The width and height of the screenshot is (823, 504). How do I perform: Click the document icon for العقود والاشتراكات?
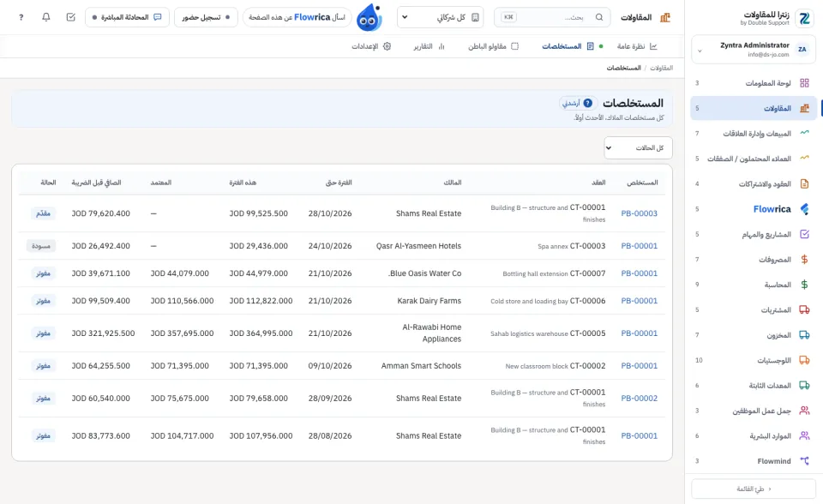[x=804, y=183]
